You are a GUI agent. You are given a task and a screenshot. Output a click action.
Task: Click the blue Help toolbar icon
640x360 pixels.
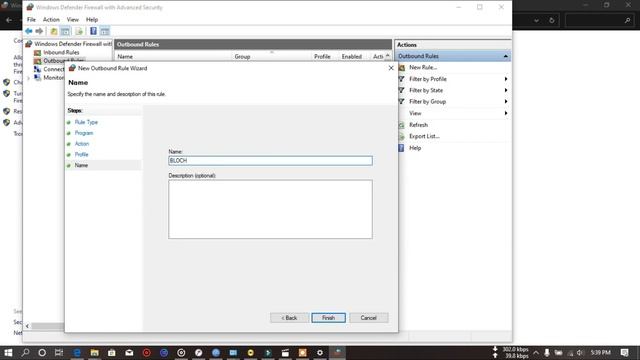(93, 31)
